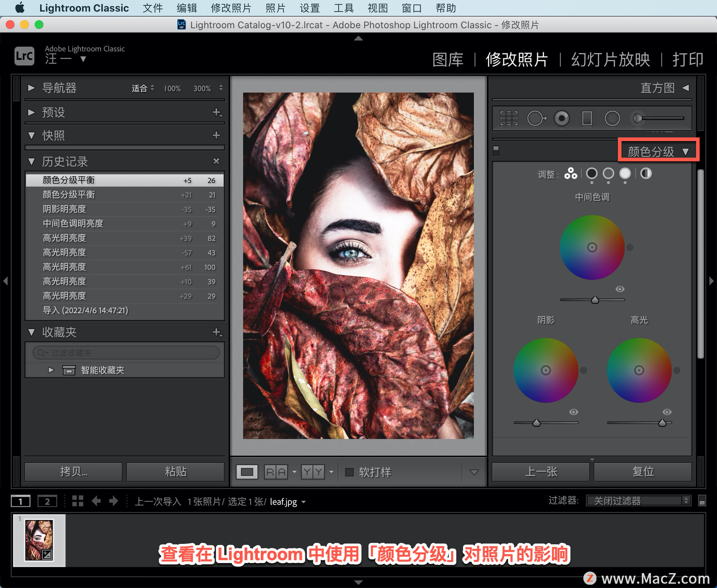Hide the right panel group arrow
The height and width of the screenshot is (588, 717).
(711, 281)
